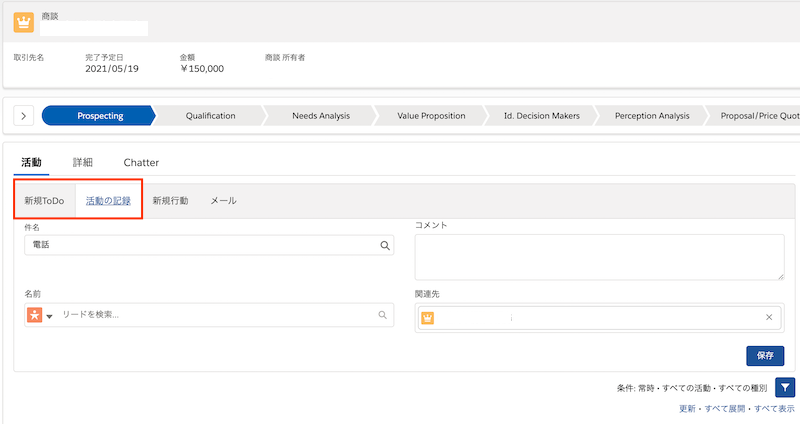Remove related record with the X icon
The height and width of the screenshot is (424, 800).
pos(768,318)
